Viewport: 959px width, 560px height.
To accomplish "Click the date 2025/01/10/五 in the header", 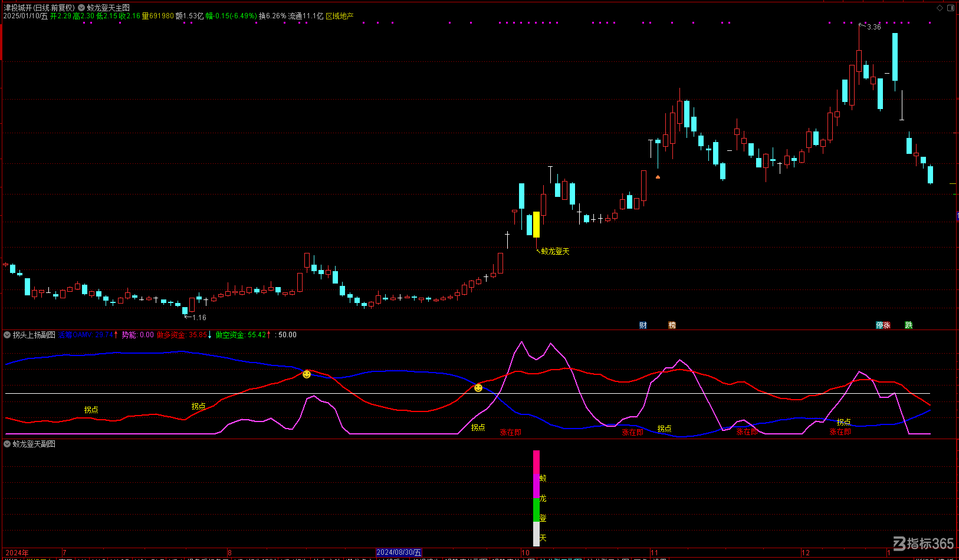I will click(x=25, y=16).
